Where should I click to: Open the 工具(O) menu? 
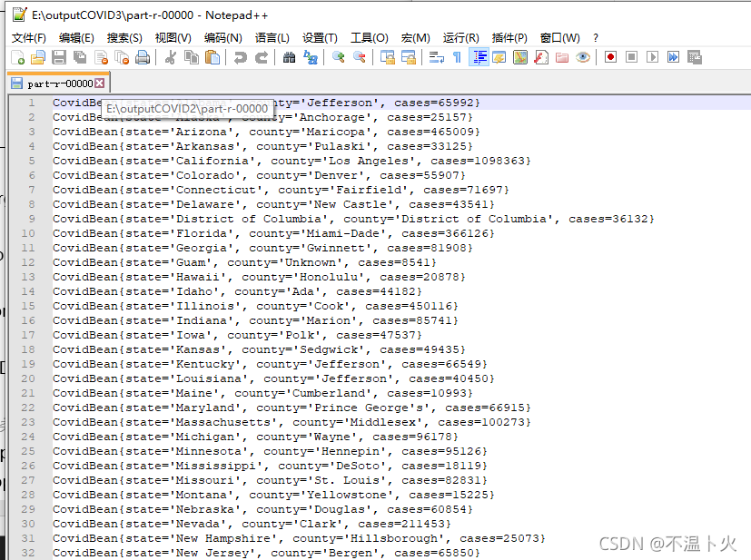click(x=370, y=38)
